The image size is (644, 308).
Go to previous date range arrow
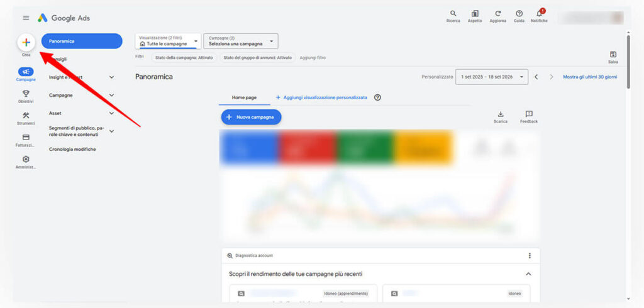tap(536, 77)
